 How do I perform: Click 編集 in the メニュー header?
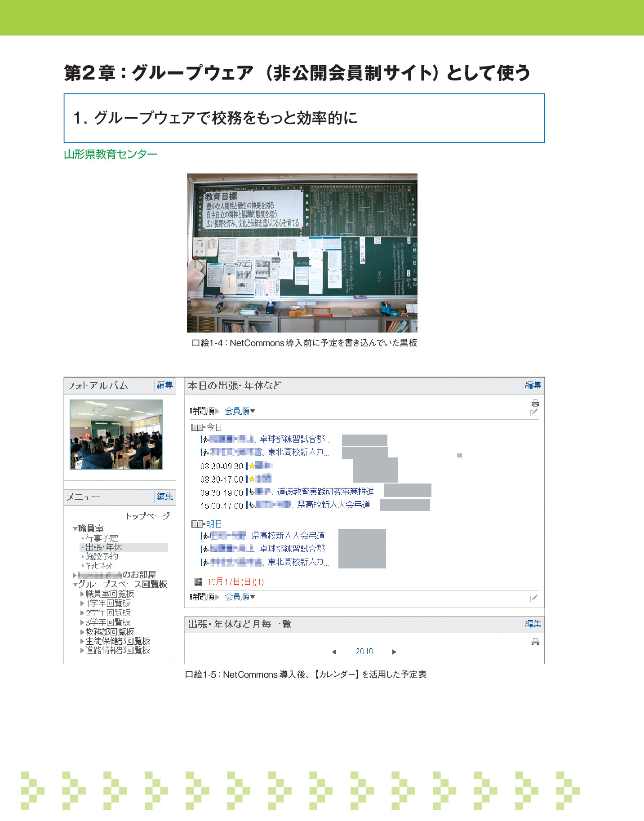pyautogui.click(x=165, y=497)
